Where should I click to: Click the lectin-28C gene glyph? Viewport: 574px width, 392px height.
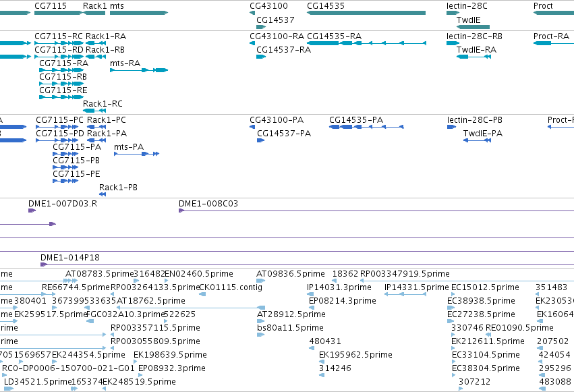pyautogui.click(x=453, y=13)
